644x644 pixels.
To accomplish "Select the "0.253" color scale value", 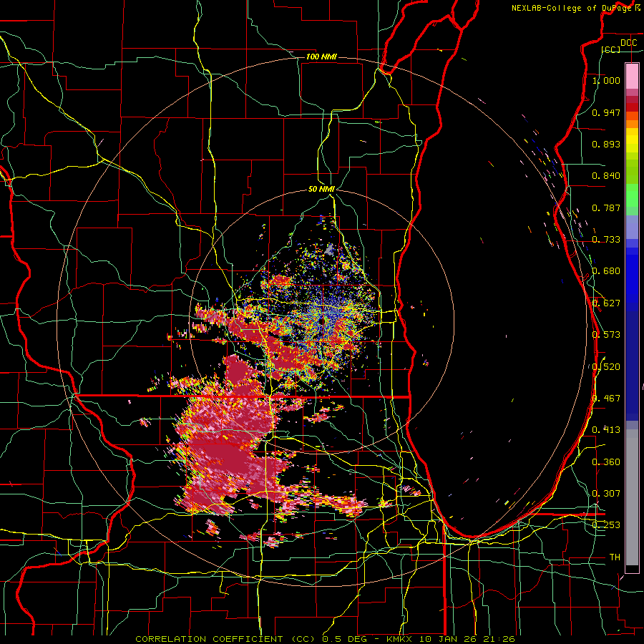I will [606, 525].
